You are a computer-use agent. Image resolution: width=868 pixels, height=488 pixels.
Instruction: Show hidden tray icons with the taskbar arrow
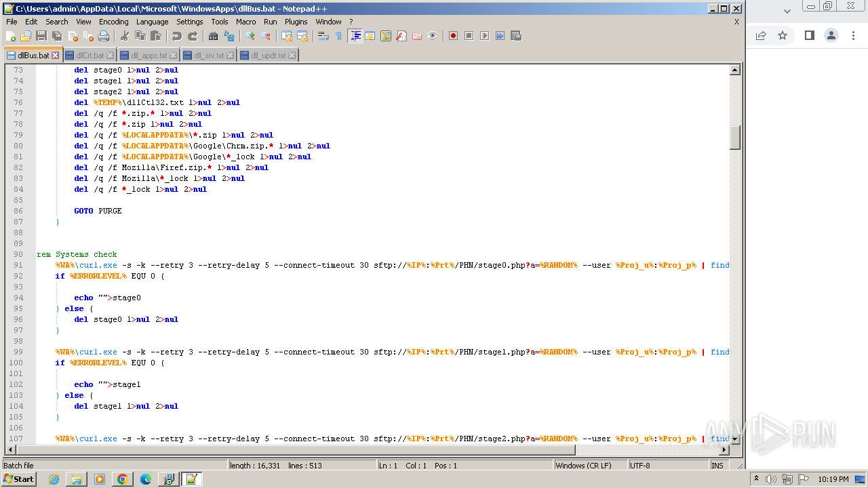click(757, 479)
